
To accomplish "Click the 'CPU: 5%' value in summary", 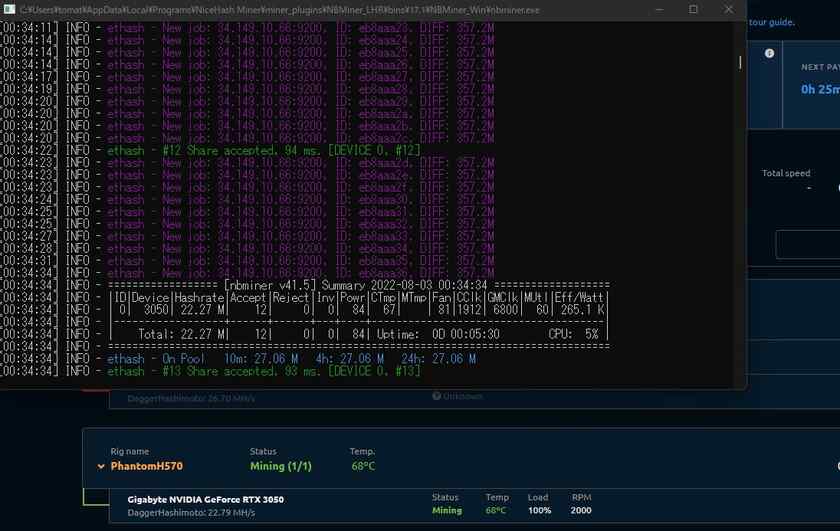I will 573,334.
